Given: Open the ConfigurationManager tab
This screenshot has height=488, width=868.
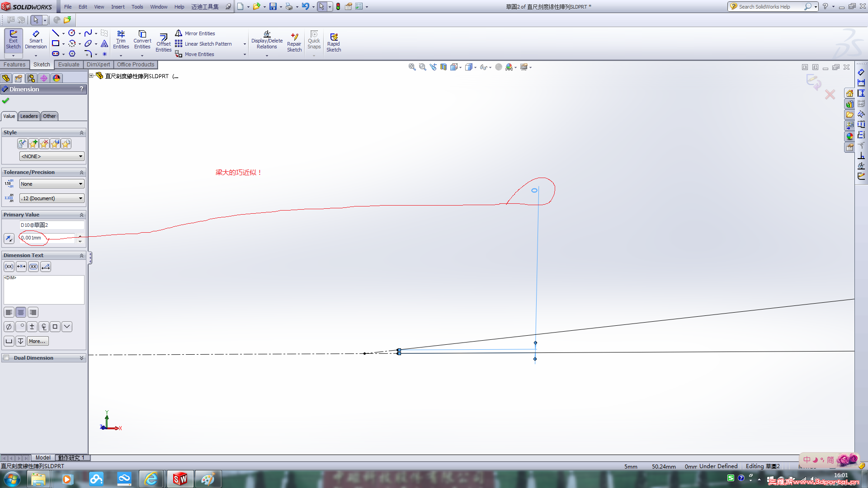Looking at the screenshot, I should coord(31,78).
